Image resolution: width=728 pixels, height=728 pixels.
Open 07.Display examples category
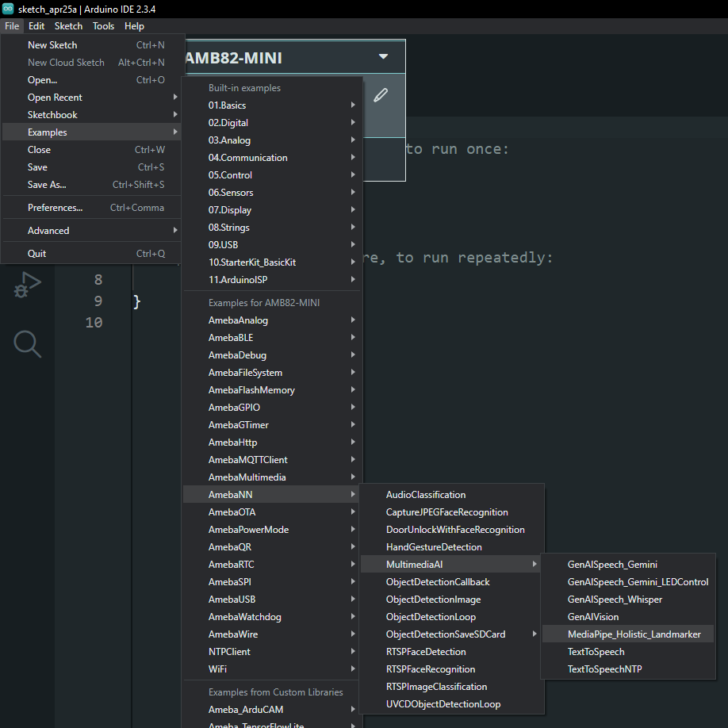[271, 210]
